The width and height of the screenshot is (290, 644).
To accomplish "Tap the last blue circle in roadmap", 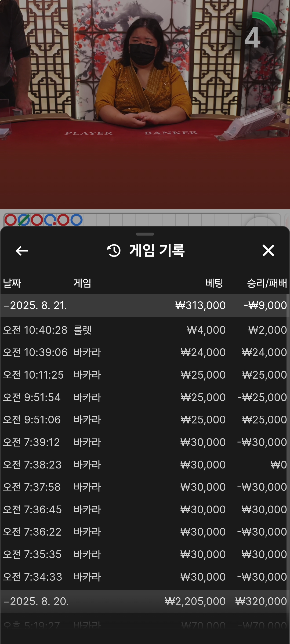I will 77,220.
